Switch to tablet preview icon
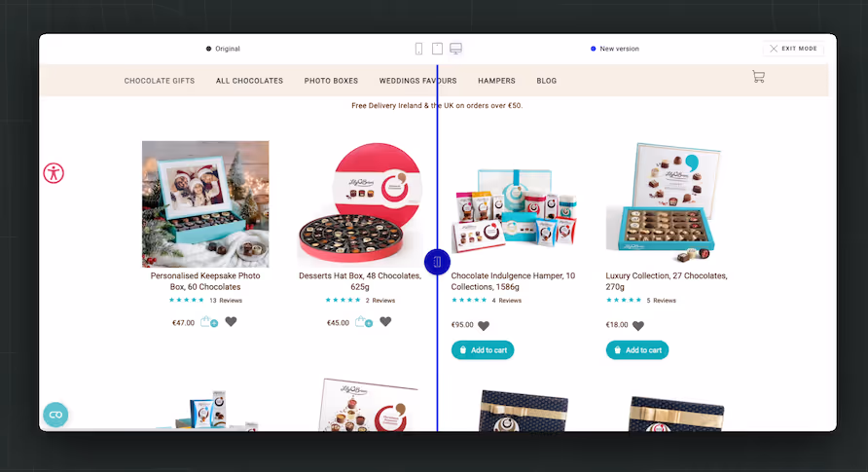Screen dimensions: 868x472 point(437,49)
